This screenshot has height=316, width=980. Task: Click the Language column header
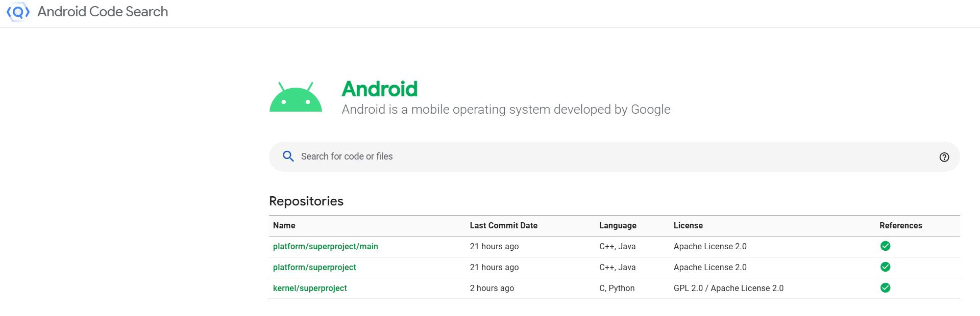(618, 225)
